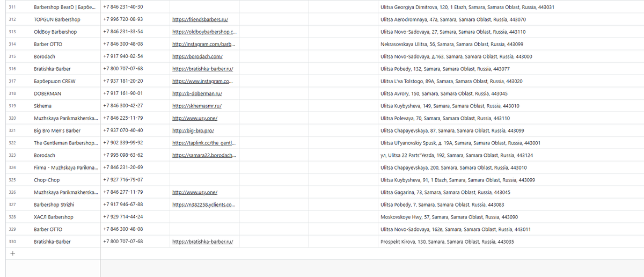Open the oldboybarbershop website link
The width and height of the screenshot is (644, 277).
[204, 32]
